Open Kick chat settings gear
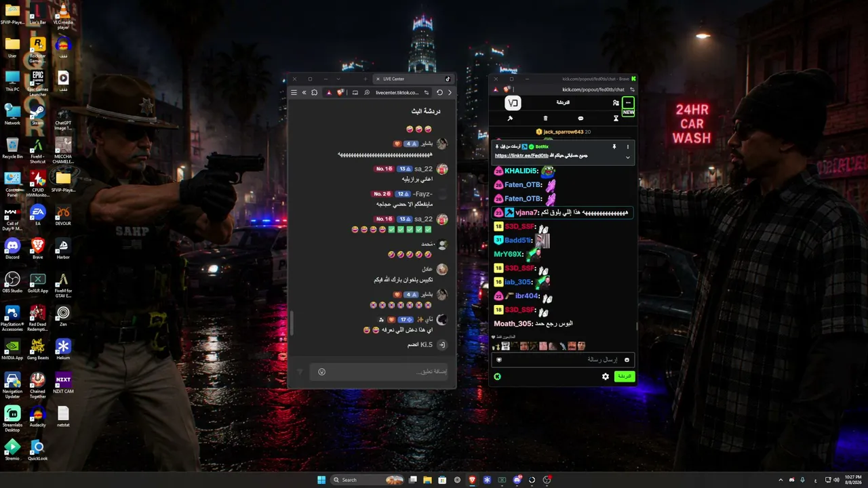The image size is (868, 488). click(x=606, y=376)
